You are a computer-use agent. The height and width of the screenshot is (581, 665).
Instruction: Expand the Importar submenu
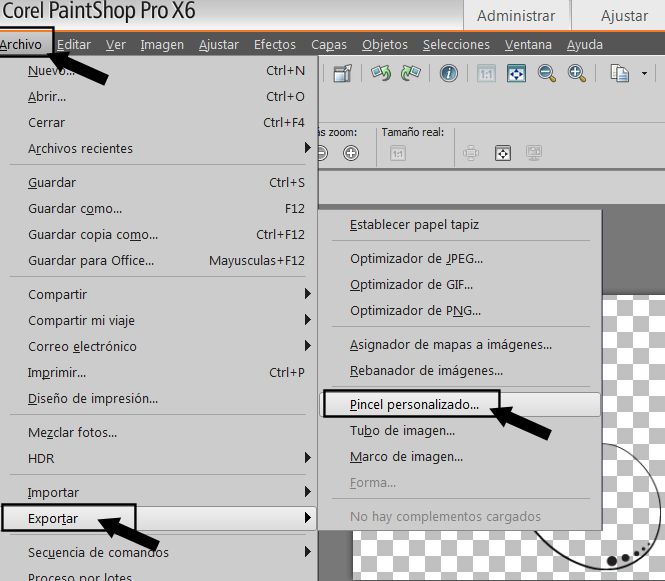pyautogui.click(x=159, y=492)
